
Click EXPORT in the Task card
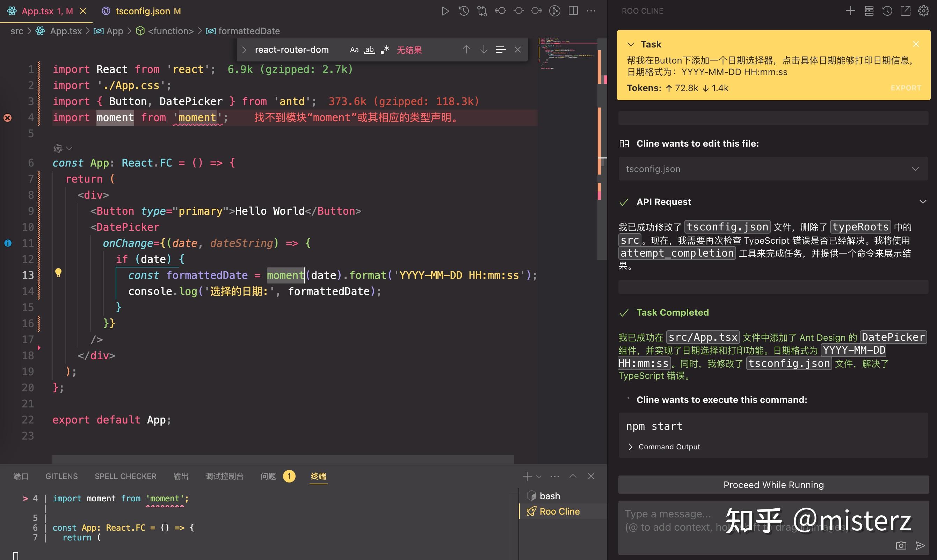click(x=906, y=88)
